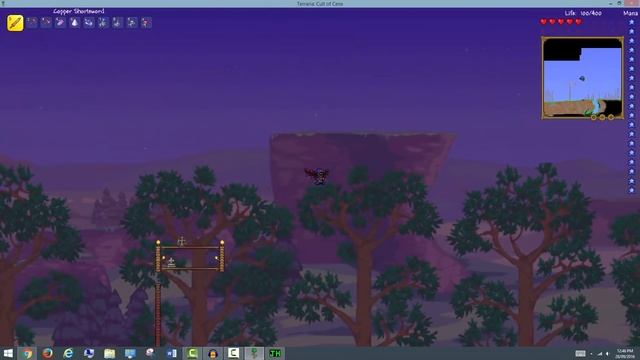
Task: Select the eighth hotbar slot
Action: coord(117,22)
